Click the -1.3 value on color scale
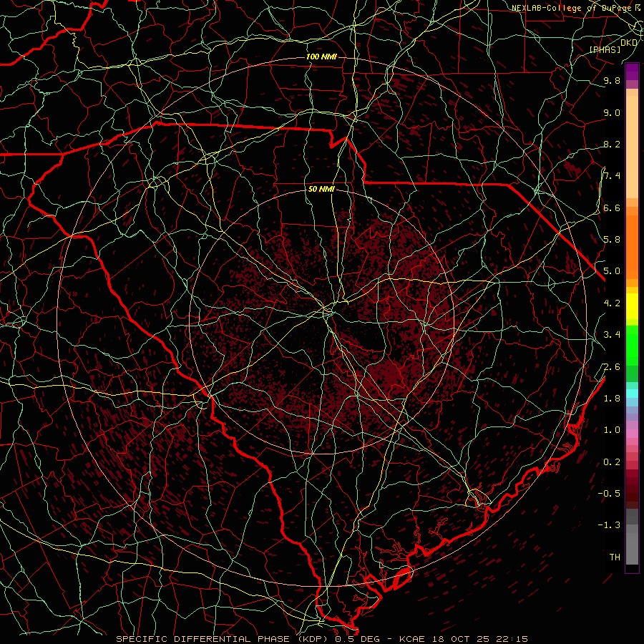Image resolution: width=644 pixels, height=644 pixels. coord(609,525)
